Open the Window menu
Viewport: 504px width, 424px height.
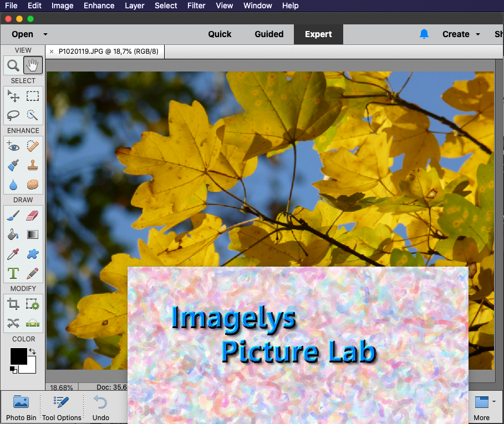(258, 6)
